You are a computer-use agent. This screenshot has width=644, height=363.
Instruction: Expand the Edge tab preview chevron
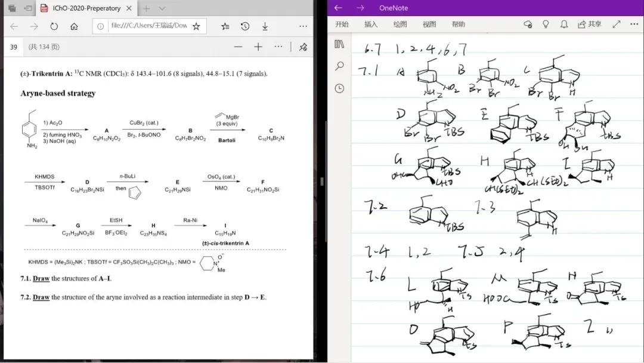coord(162,8)
